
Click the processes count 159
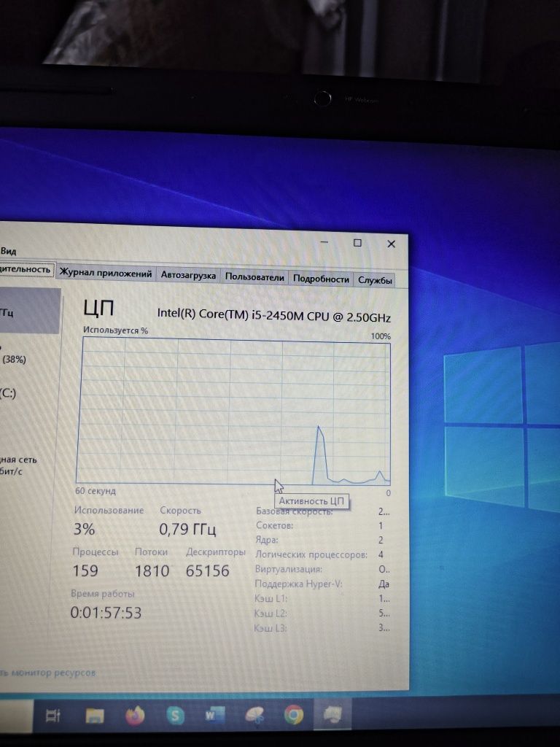[85, 570]
